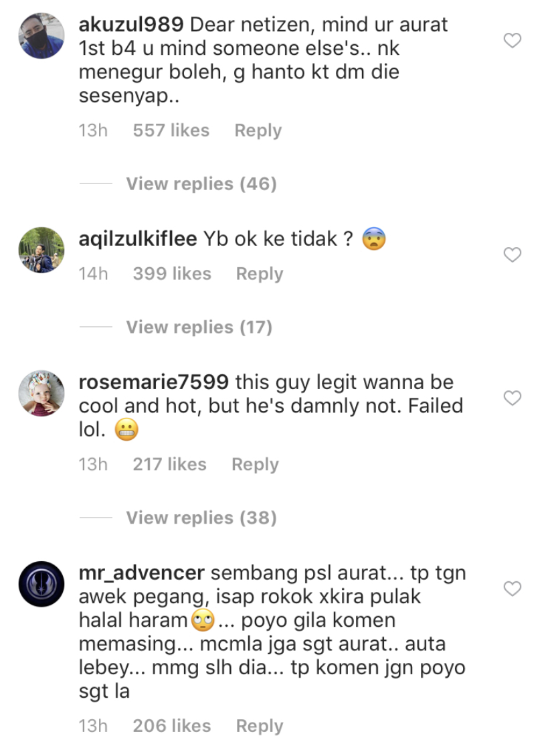Like aqilzulkiflee's comment with the heart icon
The image size is (554, 756).
pyautogui.click(x=512, y=254)
